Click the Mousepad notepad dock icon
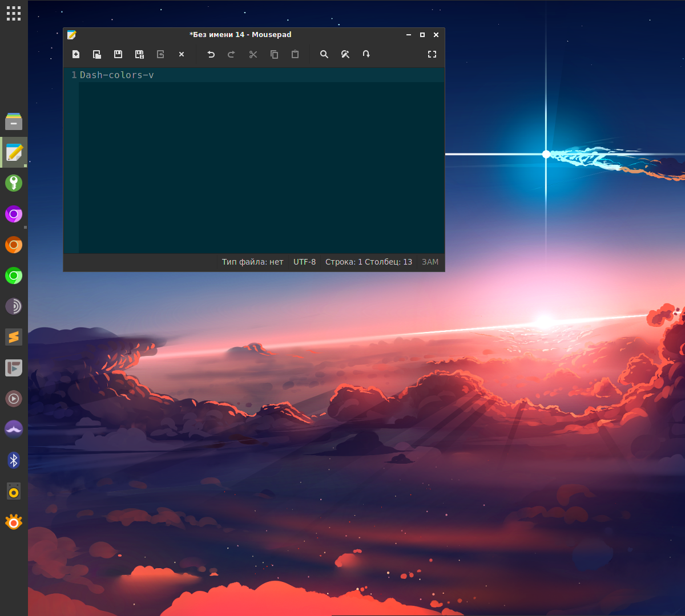The image size is (685, 616). click(14, 152)
